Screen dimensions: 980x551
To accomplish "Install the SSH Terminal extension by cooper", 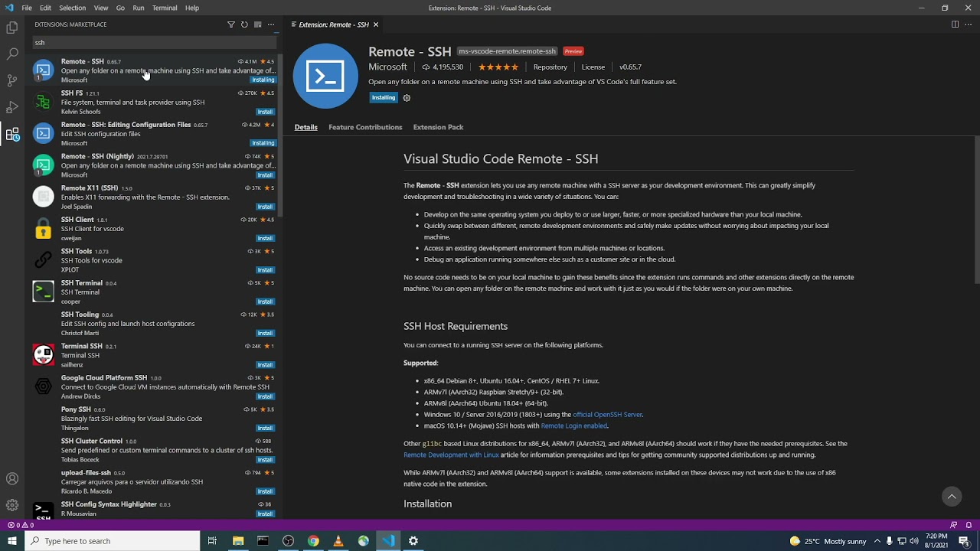I will point(265,302).
